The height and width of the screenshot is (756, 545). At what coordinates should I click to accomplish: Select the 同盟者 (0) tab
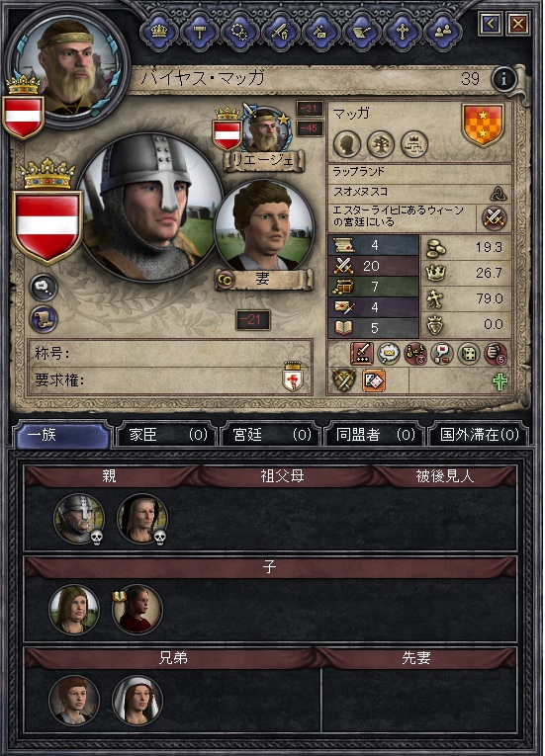[375, 435]
